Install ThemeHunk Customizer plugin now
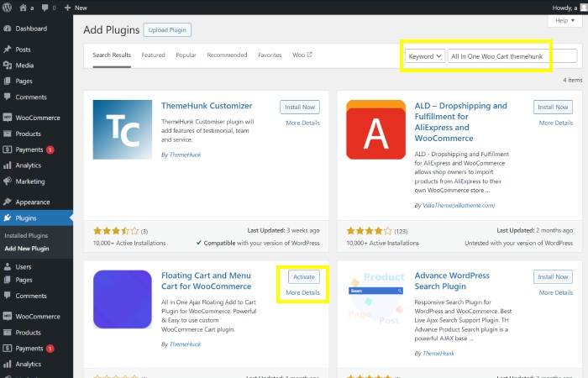 (x=300, y=107)
